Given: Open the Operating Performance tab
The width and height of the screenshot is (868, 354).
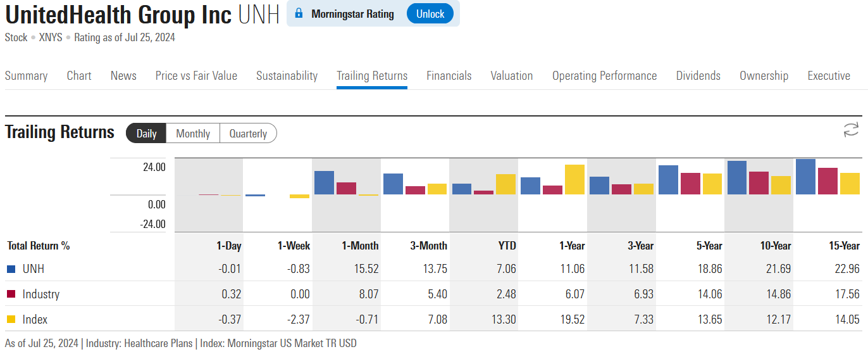Looking at the screenshot, I should (x=605, y=75).
